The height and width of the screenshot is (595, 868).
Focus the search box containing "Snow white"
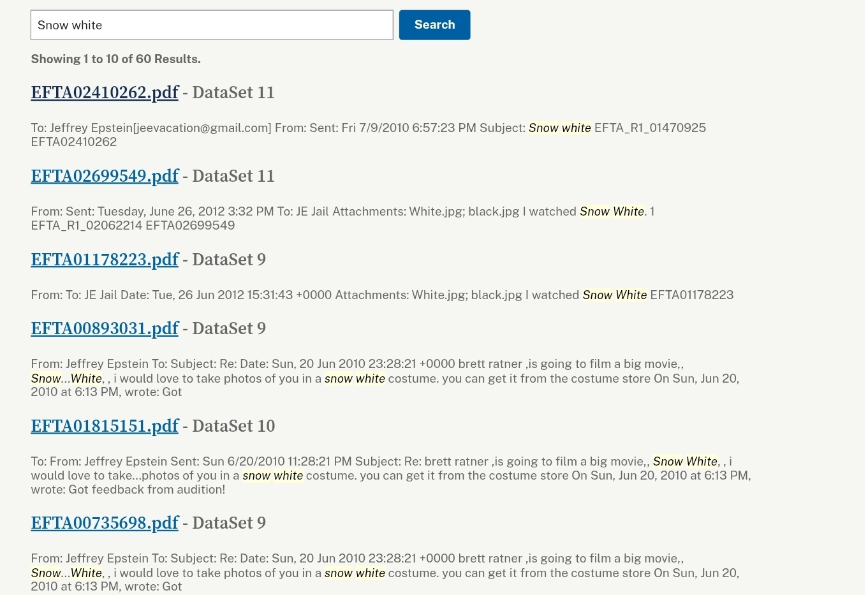pyautogui.click(x=212, y=25)
